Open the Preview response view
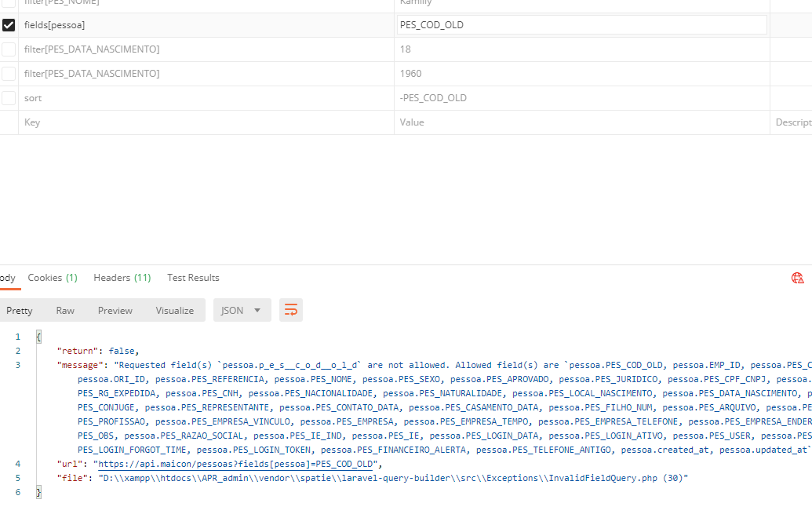 [x=115, y=310]
